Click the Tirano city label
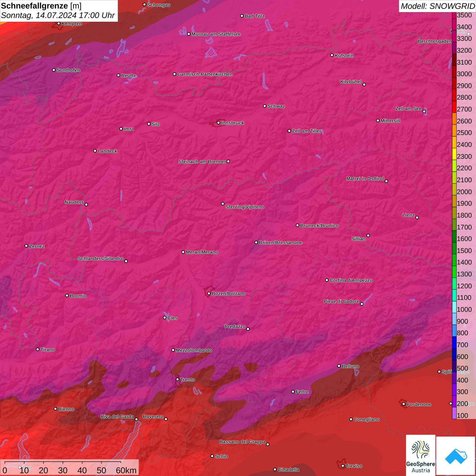The image size is (476, 476). pyautogui.click(x=48, y=350)
